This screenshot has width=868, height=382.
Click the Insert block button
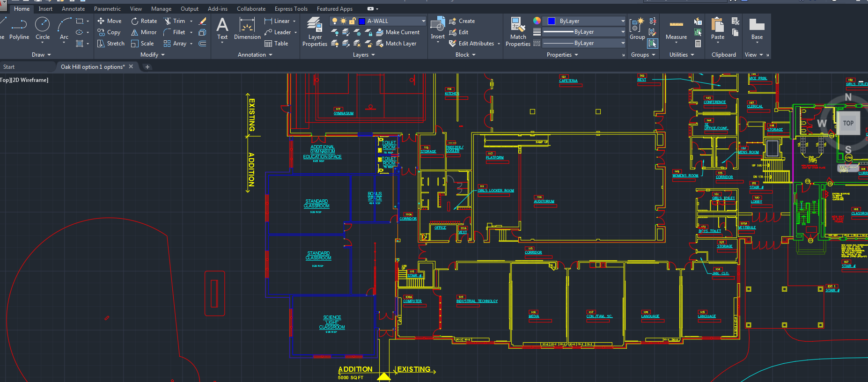click(x=438, y=29)
